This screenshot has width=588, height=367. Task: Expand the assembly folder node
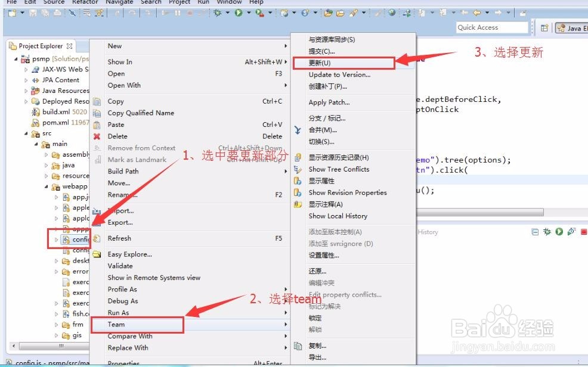(46, 155)
